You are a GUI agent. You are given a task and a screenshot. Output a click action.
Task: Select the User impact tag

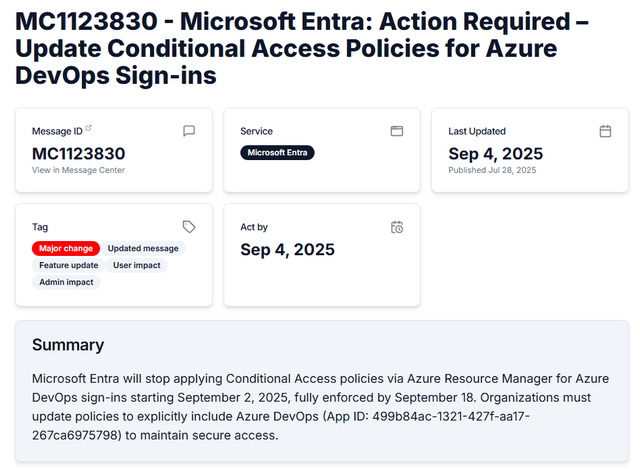[x=136, y=265]
